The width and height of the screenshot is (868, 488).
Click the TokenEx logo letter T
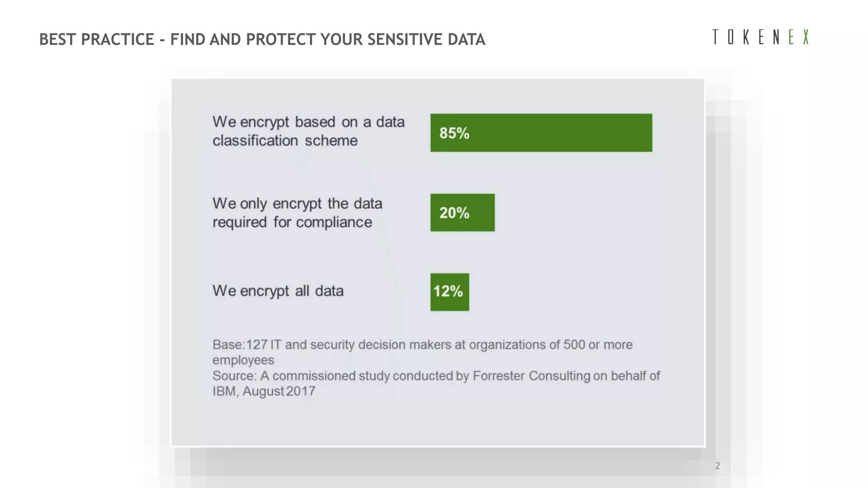click(715, 37)
